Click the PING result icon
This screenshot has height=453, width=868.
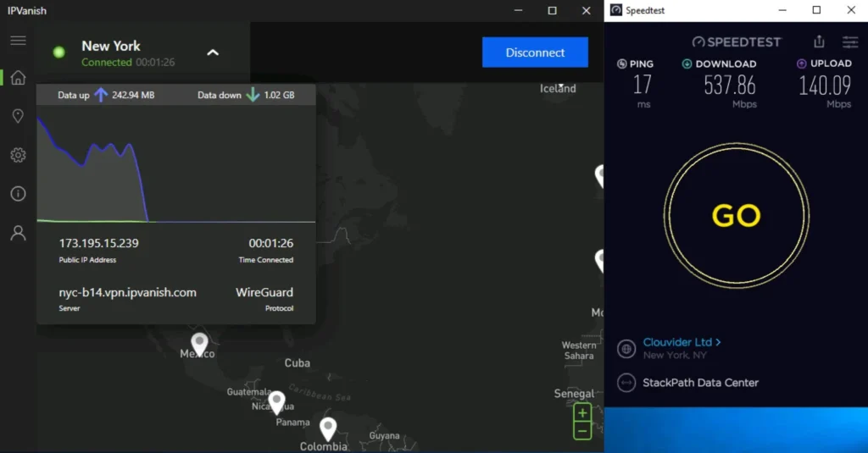click(x=621, y=64)
